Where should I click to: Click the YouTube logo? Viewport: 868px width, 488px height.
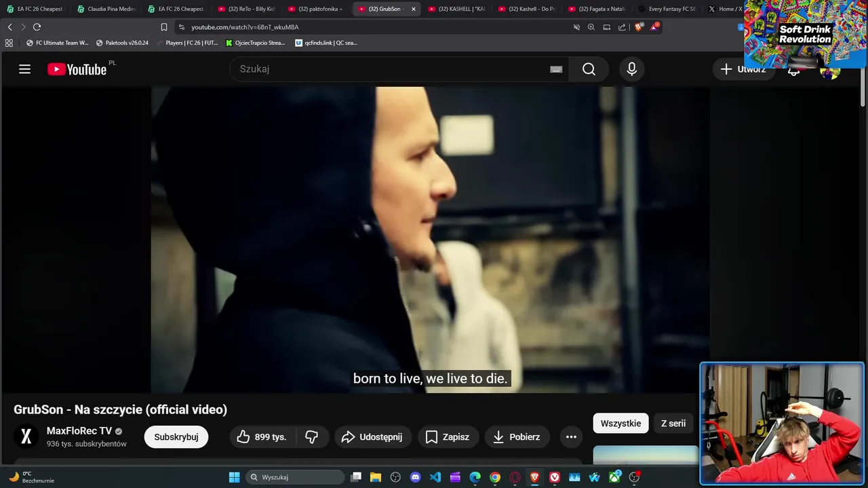pos(77,69)
